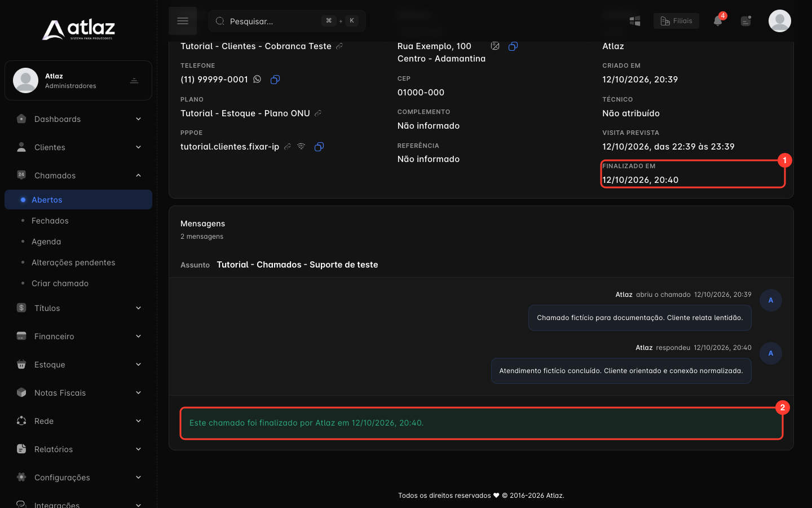The height and width of the screenshot is (508, 812).
Task: Open the user avatar in the top bar
Action: coord(779,21)
